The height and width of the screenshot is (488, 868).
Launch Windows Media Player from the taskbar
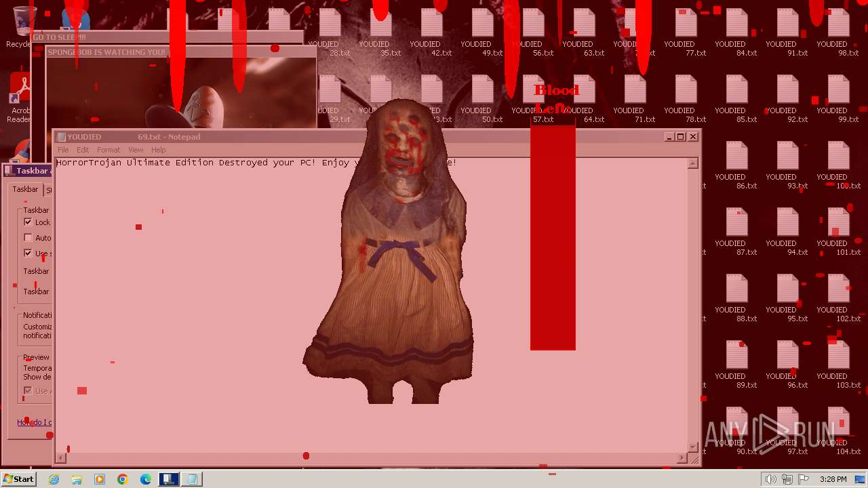click(100, 479)
